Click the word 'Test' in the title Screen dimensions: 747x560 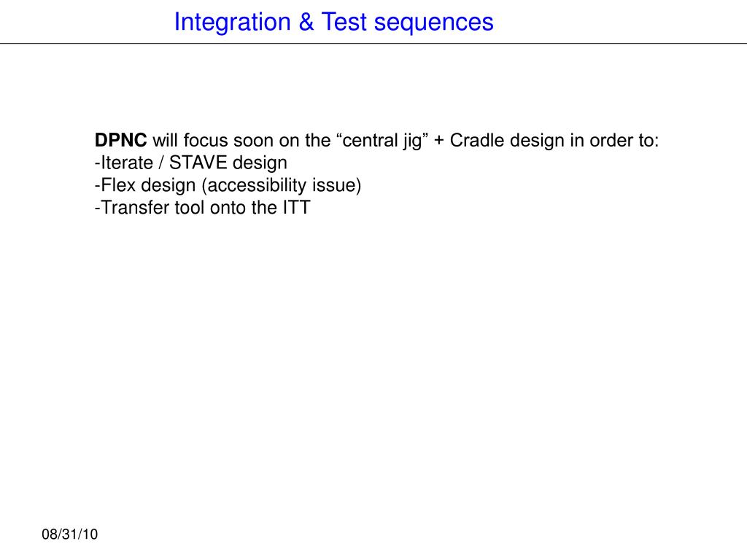tap(344, 22)
